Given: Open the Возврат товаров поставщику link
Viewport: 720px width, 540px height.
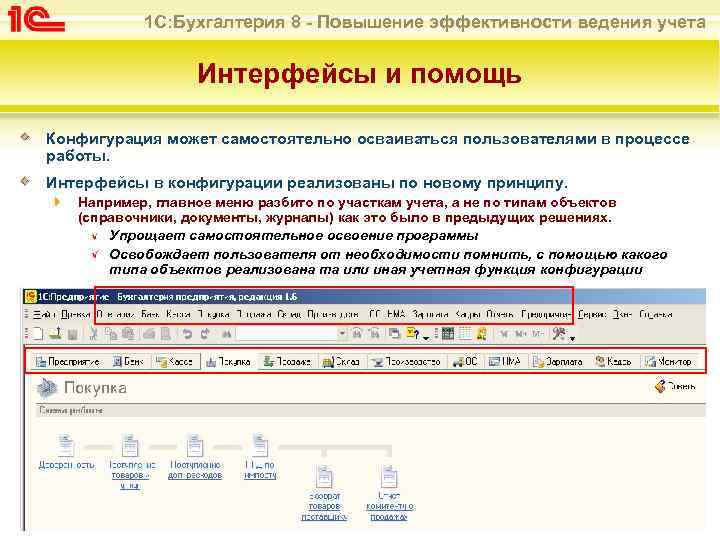Looking at the screenshot, I should (324, 506).
